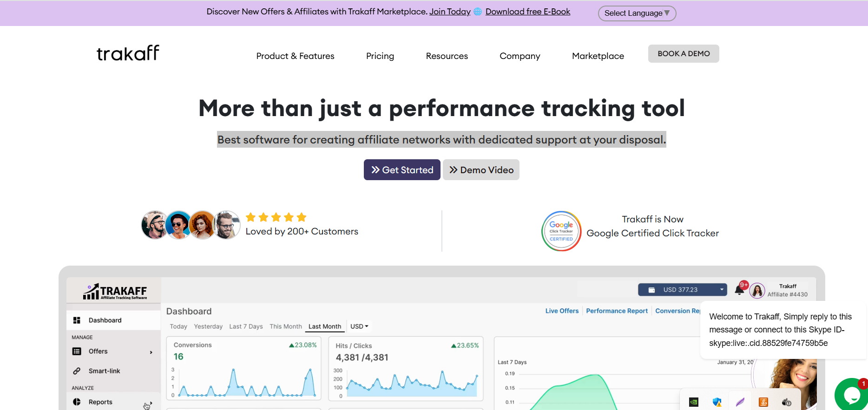
Task: Click the "More than just a performance tracking tool" heading
Action: [x=441, y=108]
